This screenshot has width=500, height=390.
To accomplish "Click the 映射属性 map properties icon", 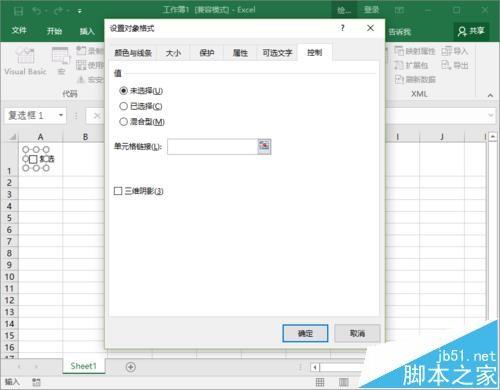I will click(399, 51).
